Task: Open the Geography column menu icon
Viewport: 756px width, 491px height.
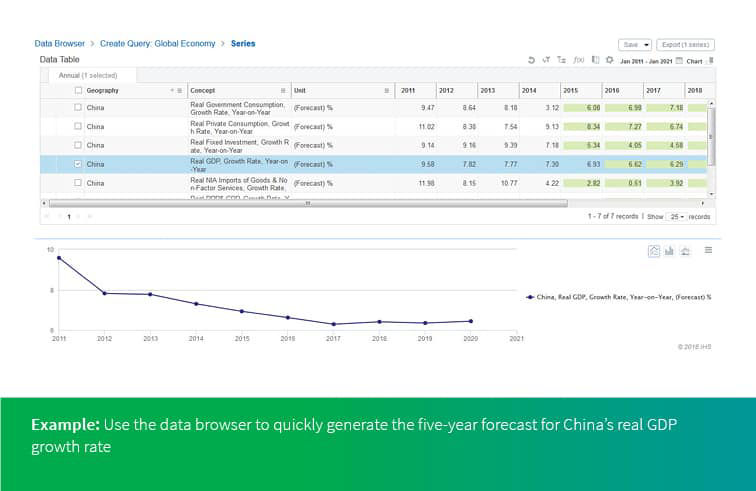Action: 179,91
